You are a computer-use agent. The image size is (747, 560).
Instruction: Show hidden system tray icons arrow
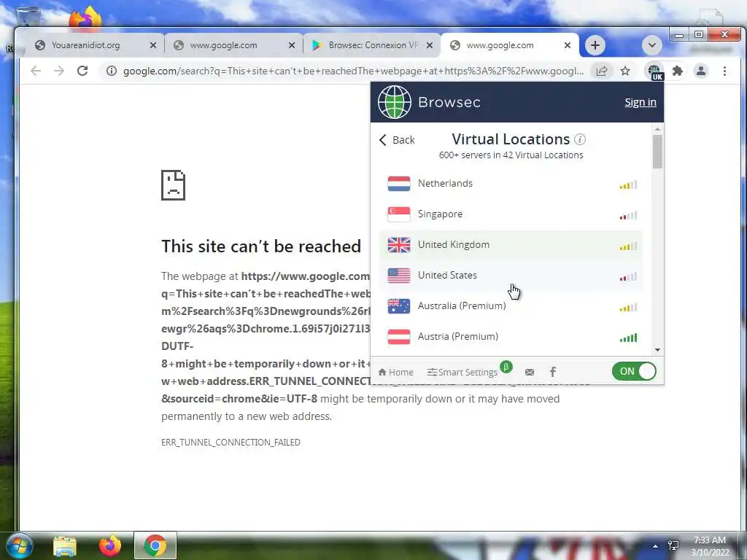pos(656,546)
